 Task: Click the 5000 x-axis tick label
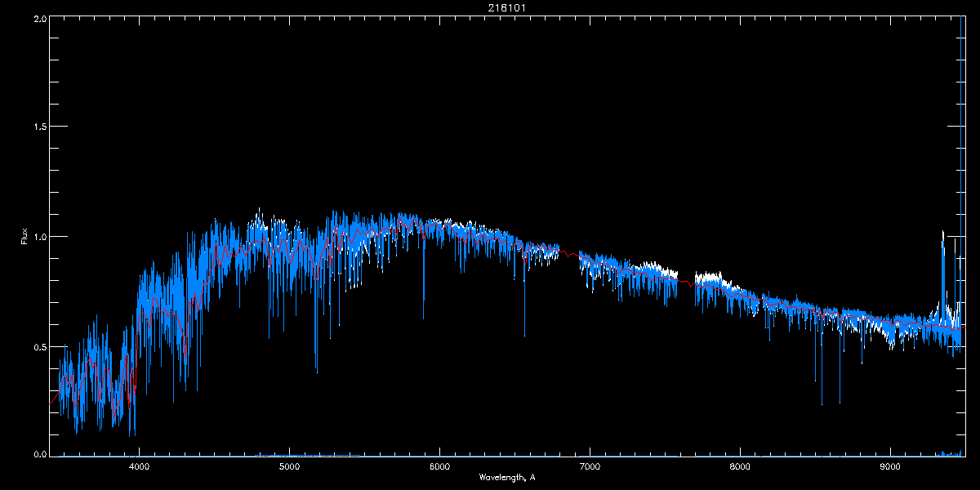[x=289, y=467]
